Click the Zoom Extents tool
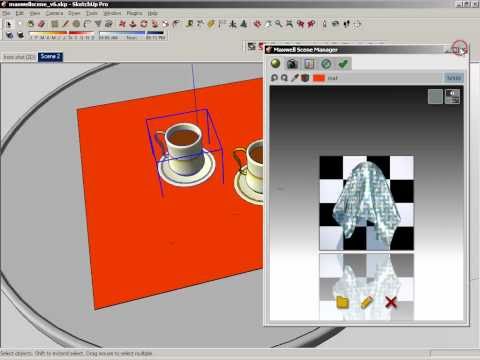 point(289,24)
